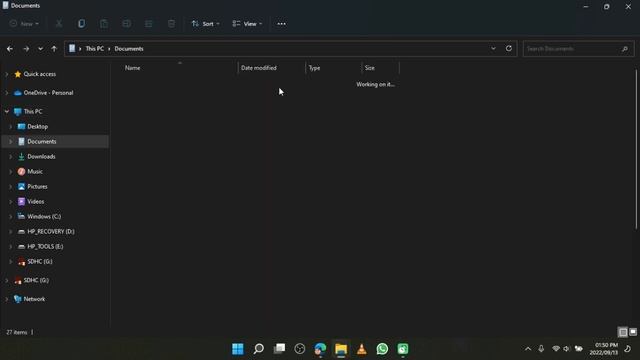640x360 pixels.
Task: Click the search magnifier in Search Documents box
Action: 624,49
